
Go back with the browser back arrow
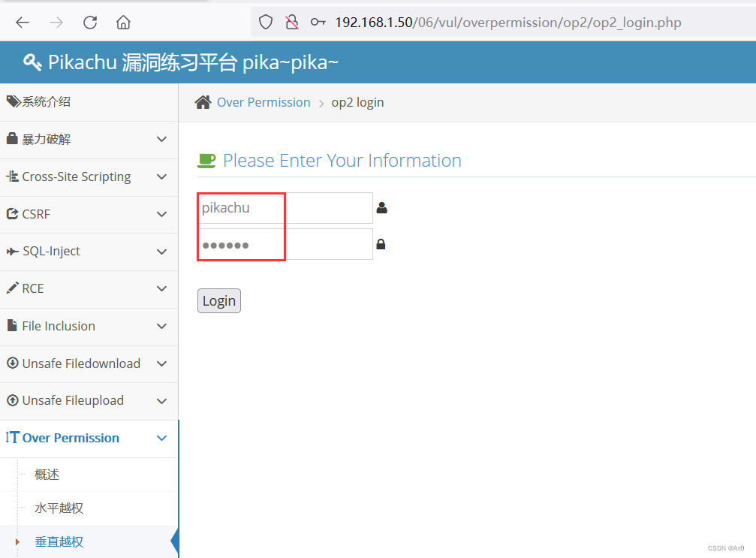click(23, 23)
